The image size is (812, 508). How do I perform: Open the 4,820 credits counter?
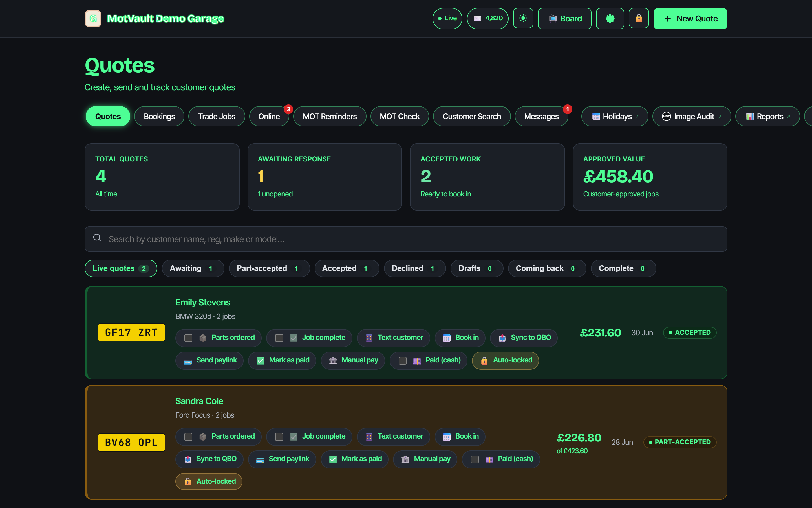[487, 18]
